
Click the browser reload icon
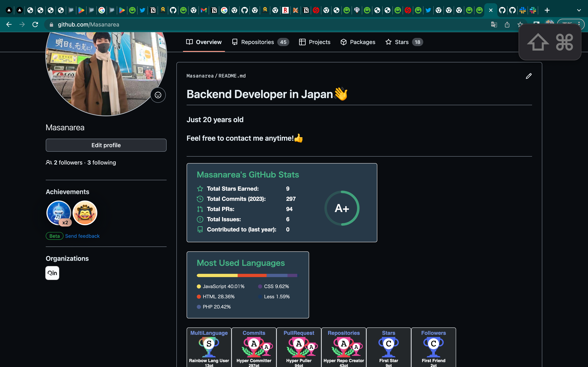click(x=35, y=24)
